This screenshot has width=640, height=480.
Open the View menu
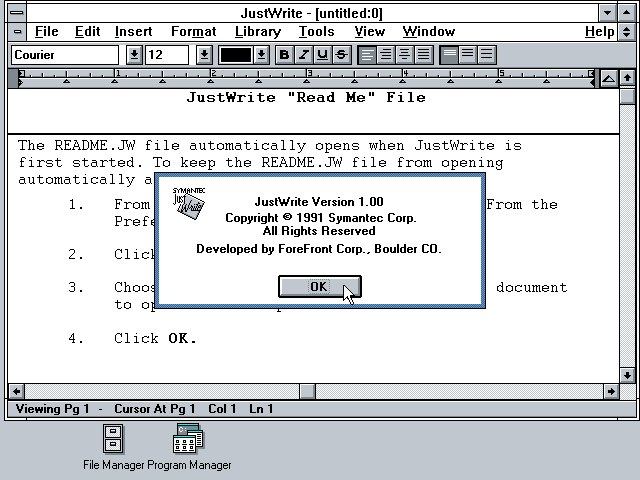coord(369,31)
